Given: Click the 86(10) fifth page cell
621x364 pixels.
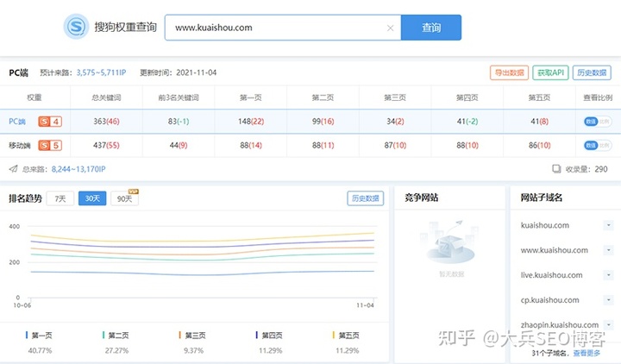Looking at the screenshot, I should (539, 146).
